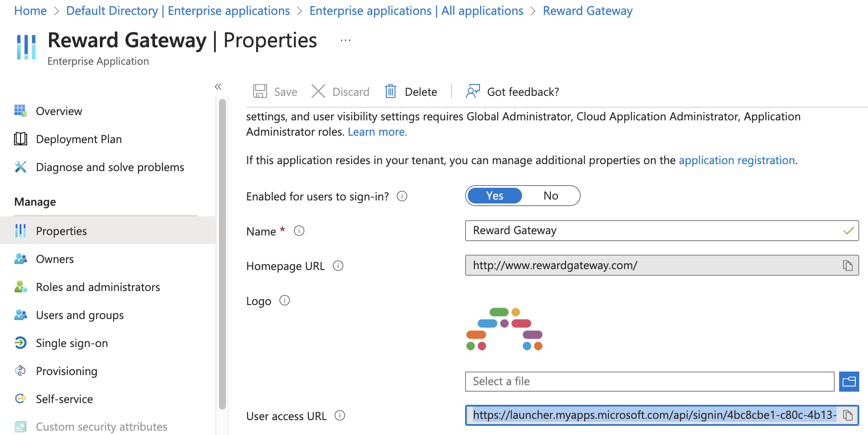Click the Owners people icon

pos(21,259)
